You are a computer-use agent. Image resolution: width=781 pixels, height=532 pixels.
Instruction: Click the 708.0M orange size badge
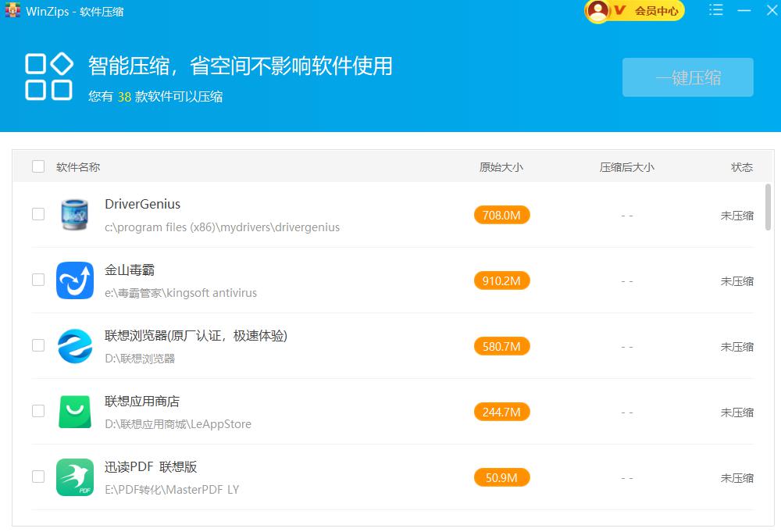point(501,214)
